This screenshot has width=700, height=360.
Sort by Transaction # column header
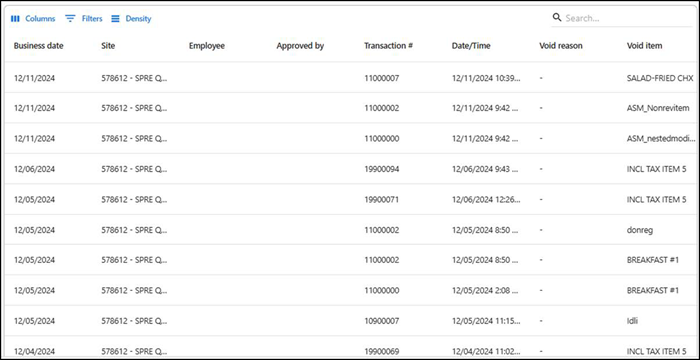click(x=388, y=46)
